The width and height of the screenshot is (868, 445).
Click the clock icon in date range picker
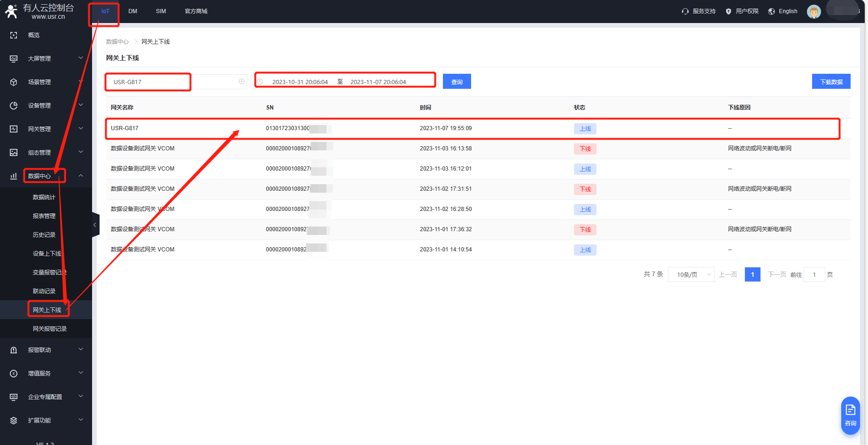coord(260,82)
